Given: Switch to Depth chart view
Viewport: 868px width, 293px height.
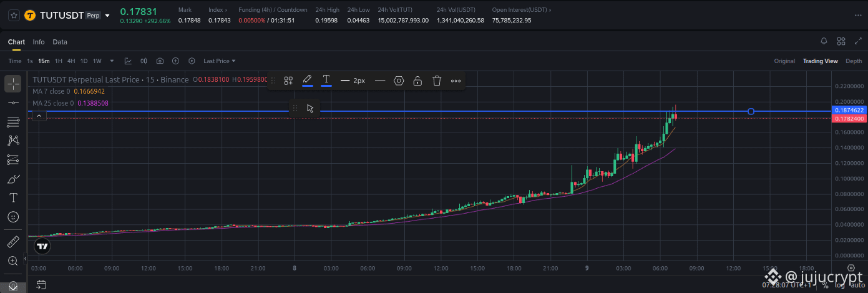Looking at the screenshot, I should (x=854, y=61).
